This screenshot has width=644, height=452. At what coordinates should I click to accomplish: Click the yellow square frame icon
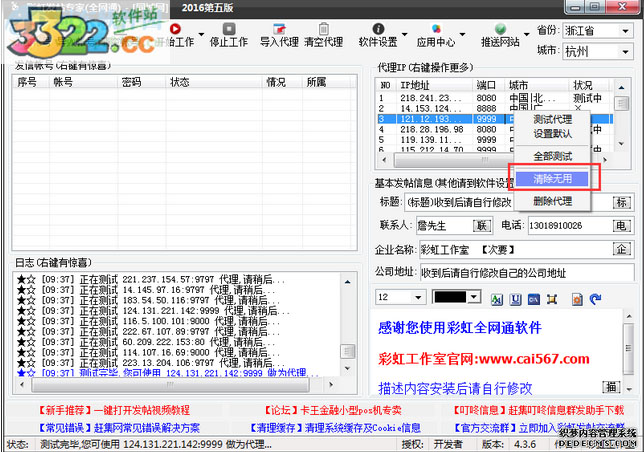tap(552, 299)
